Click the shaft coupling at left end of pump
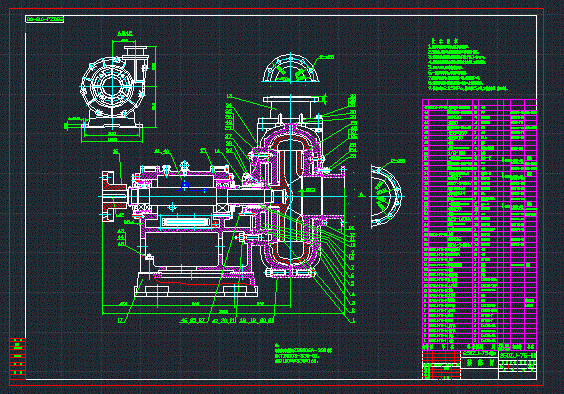The width and height of the screenshot is (564, 394). [x=114, y=196]
